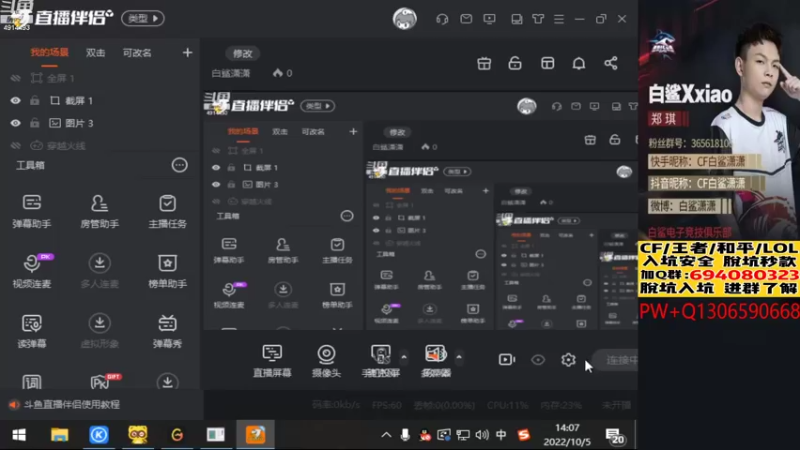
Task: Click the 修改 button
Action: pos(242,53)
